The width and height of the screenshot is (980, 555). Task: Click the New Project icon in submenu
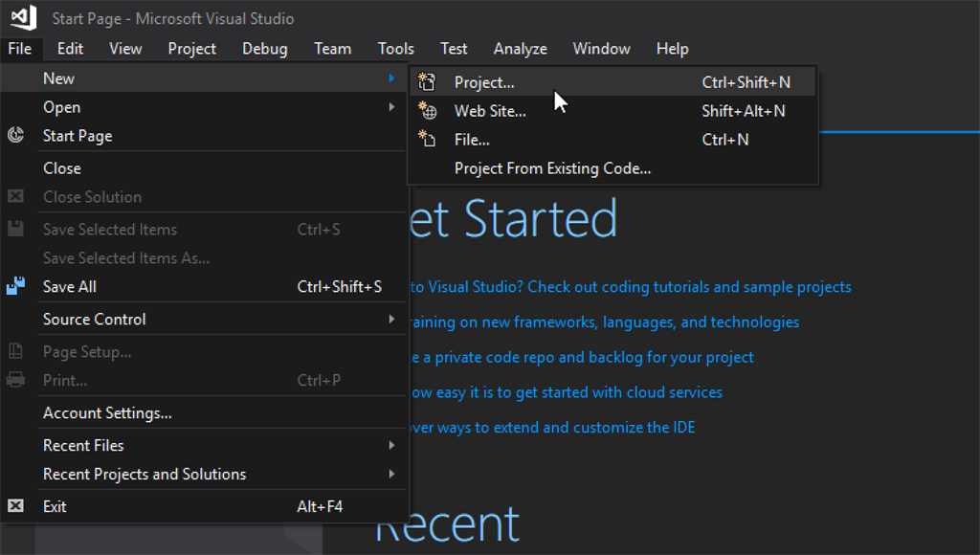coord(428,82)
